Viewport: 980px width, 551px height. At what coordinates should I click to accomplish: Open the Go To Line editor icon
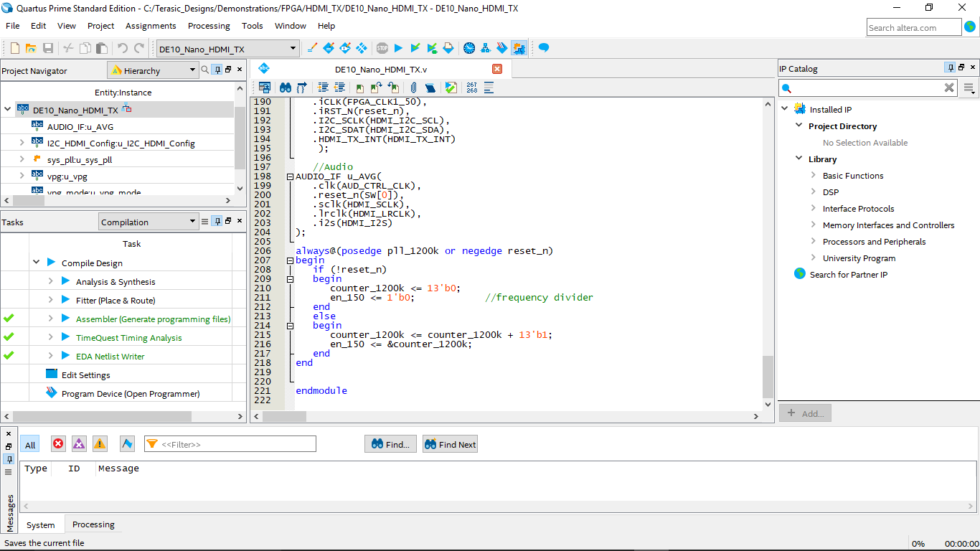point(303,87)
